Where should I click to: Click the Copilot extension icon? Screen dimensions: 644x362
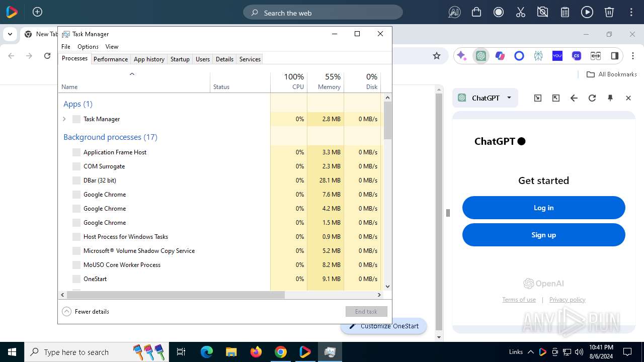click(500, 56)
